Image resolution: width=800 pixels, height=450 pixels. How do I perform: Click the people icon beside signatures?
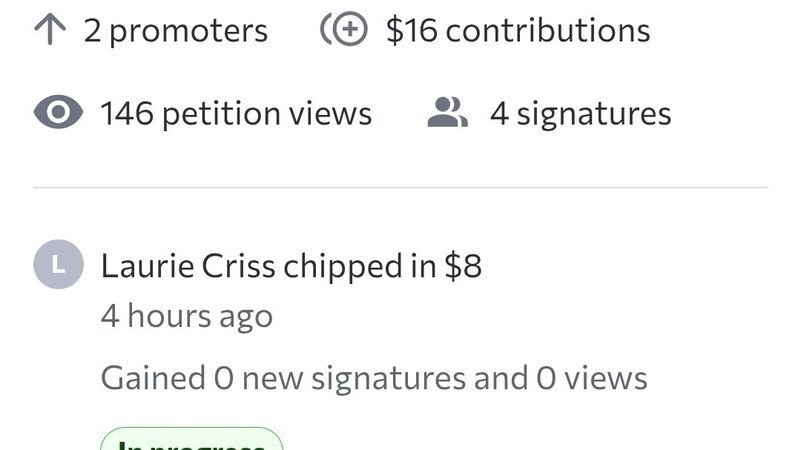[x=447, y=112]
